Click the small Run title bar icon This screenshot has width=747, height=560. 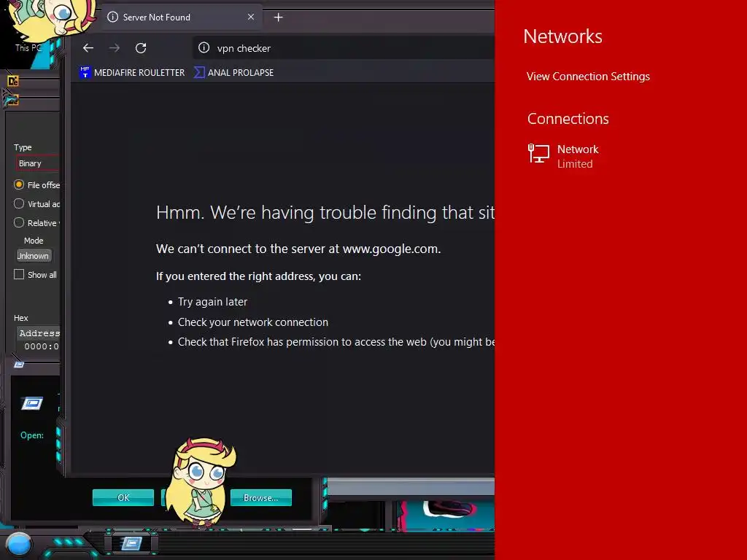click(19, 365)
